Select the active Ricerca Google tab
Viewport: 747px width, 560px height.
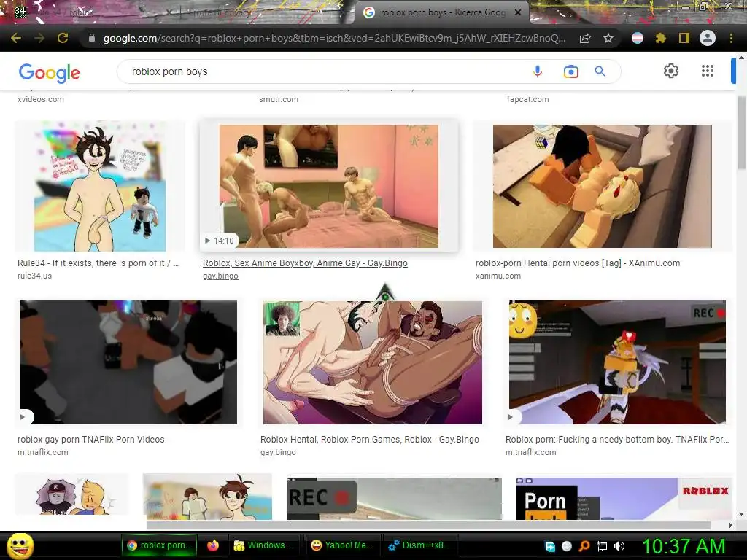441,12
